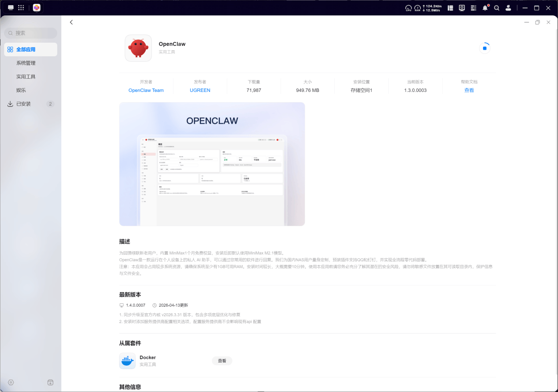Stop the OpenClaw installation progress
Screen dimensions: 558x392
[484, 48]
